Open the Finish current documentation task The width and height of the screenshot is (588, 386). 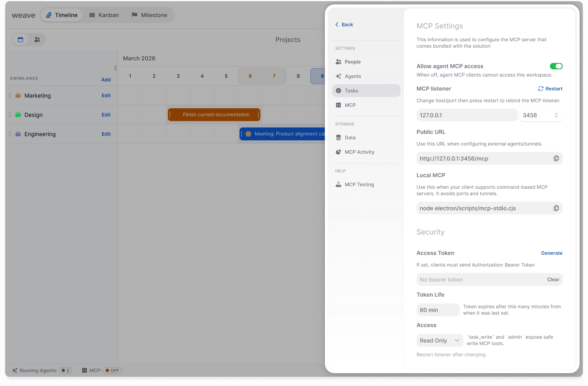(x=214, y=115)
